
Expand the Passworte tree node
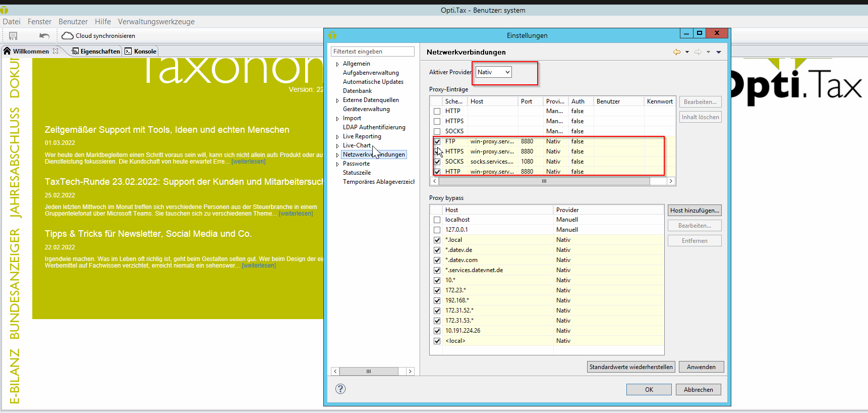[x=337, y=164]
